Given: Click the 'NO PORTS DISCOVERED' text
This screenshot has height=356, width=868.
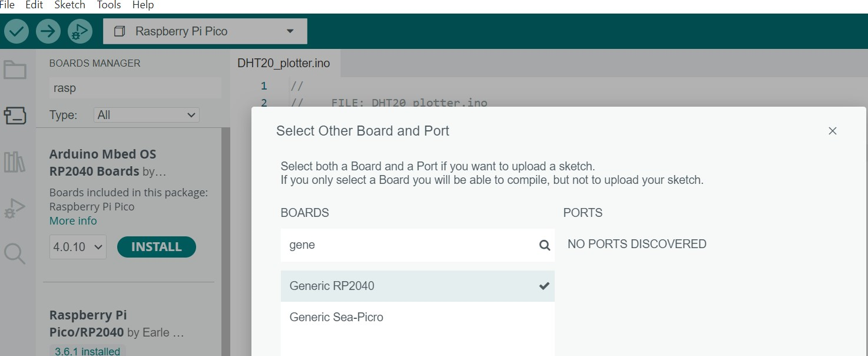Looking at the screenshot, I should [x=637, y=244].
